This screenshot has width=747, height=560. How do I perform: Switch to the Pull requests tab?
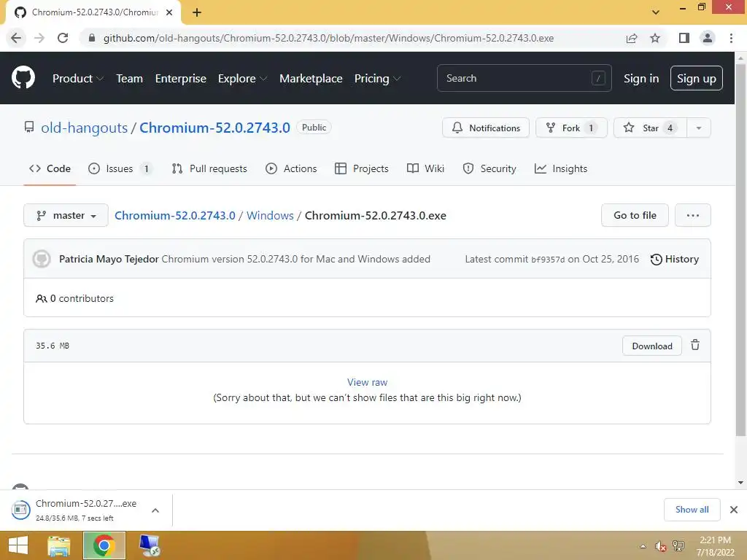(209, 168)
